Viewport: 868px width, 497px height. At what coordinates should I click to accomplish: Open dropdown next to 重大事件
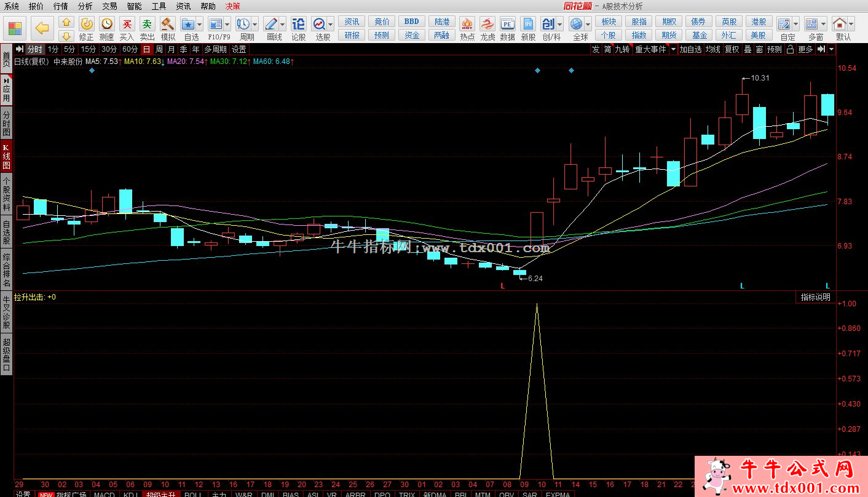673,49
